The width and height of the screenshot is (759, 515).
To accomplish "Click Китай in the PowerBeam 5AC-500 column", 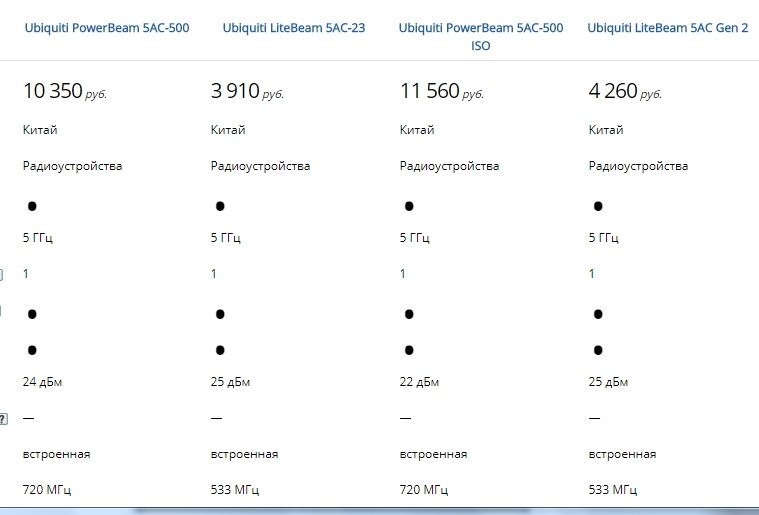I will [x=40, y=130].
